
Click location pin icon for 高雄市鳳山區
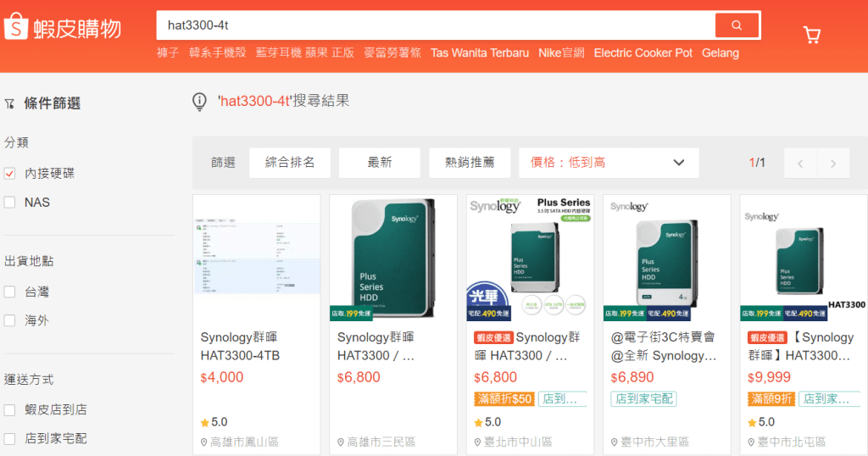click(204, 442)
